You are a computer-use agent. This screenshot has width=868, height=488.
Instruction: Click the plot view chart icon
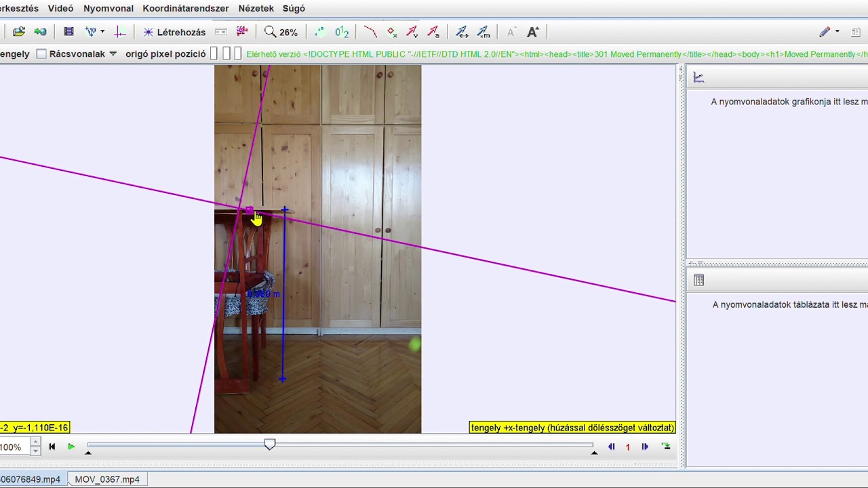point(698,77)
